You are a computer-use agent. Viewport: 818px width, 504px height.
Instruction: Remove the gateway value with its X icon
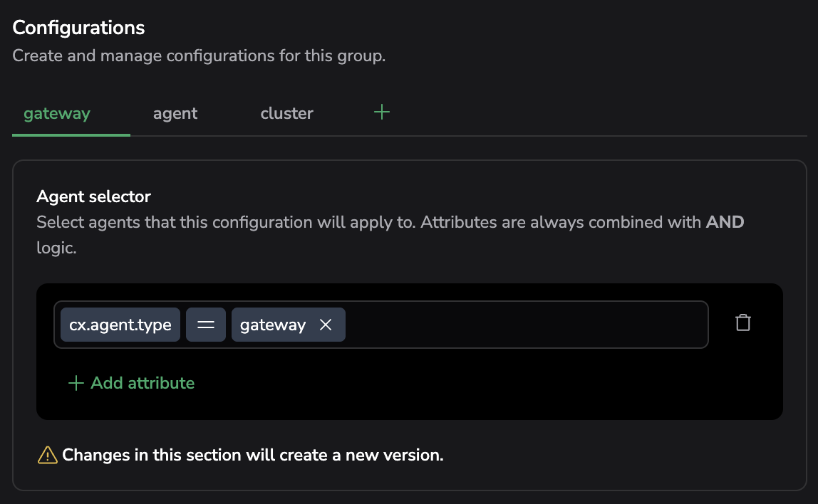(x=326, y=325)
